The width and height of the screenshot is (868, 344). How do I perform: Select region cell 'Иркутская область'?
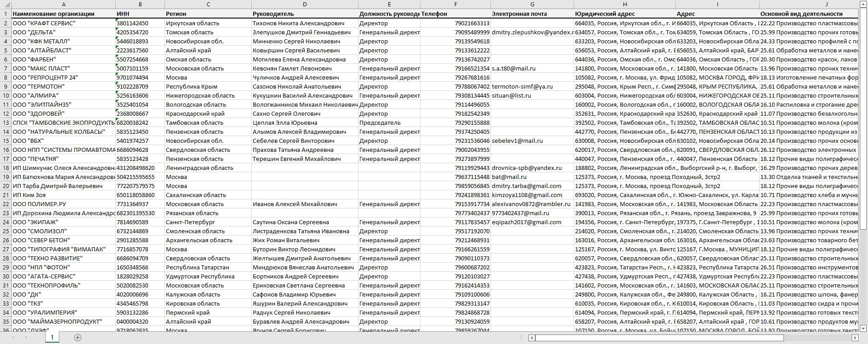pyautogui.click(x=208, y=23)
